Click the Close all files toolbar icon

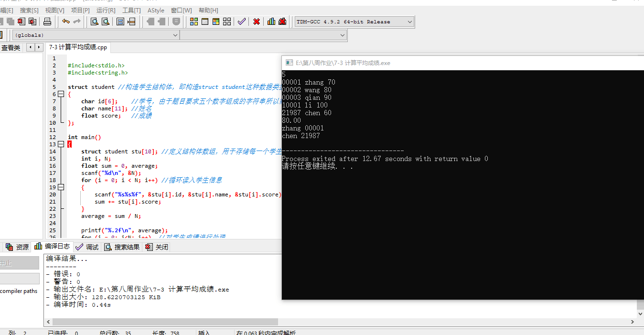click(32, 22)
